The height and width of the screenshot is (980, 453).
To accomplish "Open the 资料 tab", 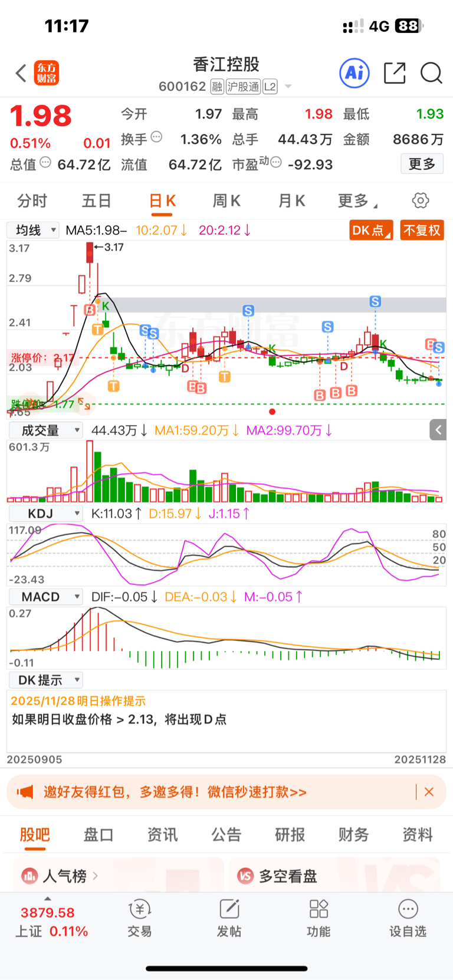I will pos(418,834).
